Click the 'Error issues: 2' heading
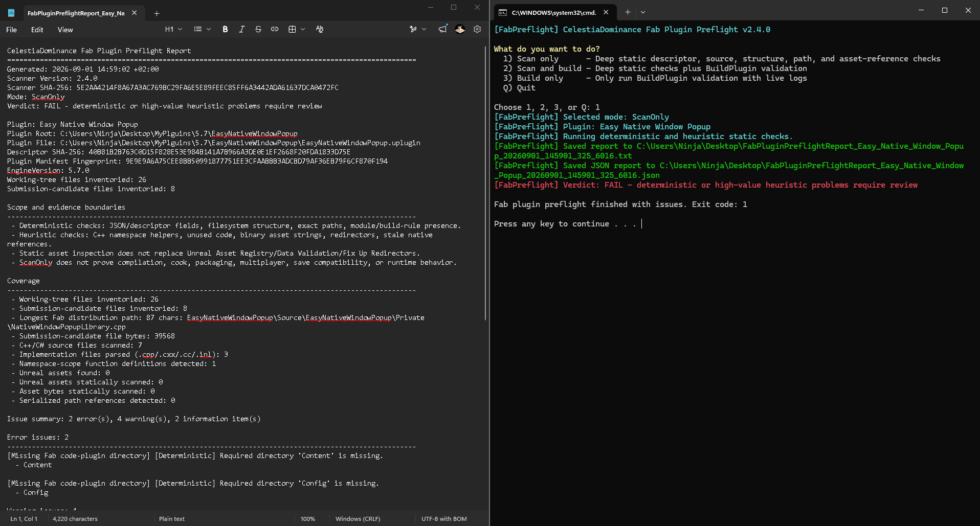The height and width of the screenshot is (526, 980). pos(38,437)
